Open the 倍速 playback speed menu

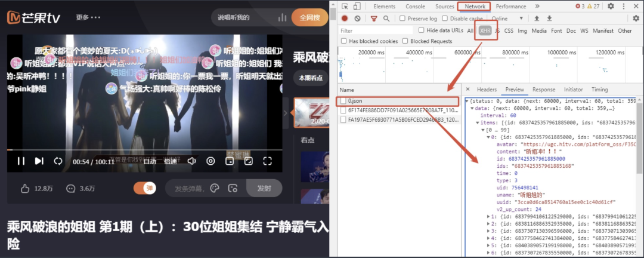(x=171, y=161)
